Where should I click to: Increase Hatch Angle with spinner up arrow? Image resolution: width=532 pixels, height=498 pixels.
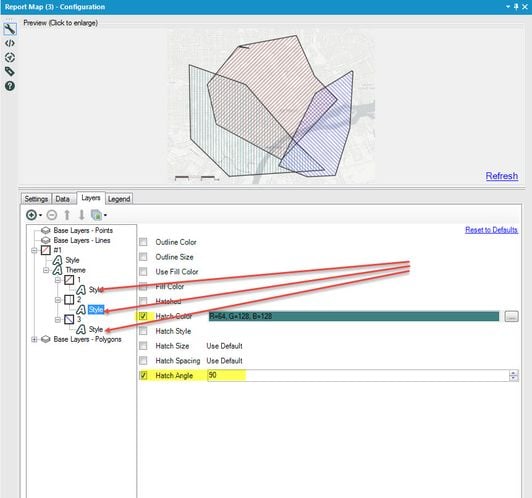(x=514, y=372)
